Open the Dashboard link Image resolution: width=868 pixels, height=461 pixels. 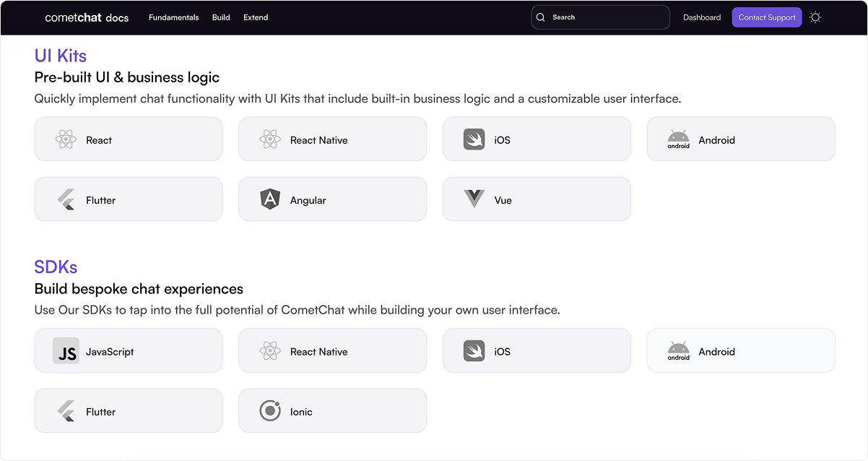(x=702, y=17)
